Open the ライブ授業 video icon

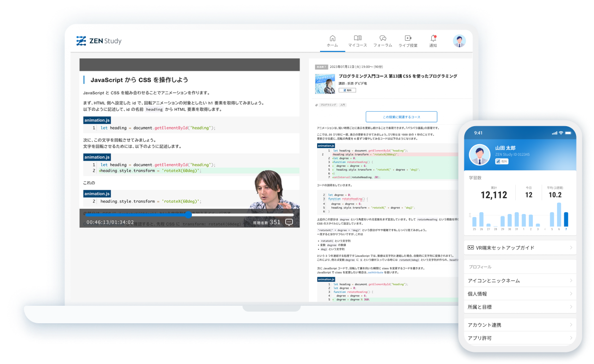click(408, 38)
